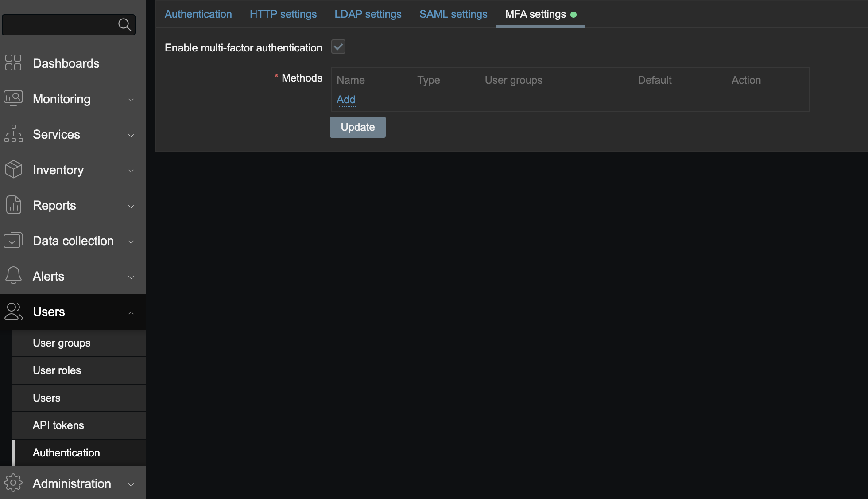
Task: Click the Data collection download icon
Action: [13, 240]
